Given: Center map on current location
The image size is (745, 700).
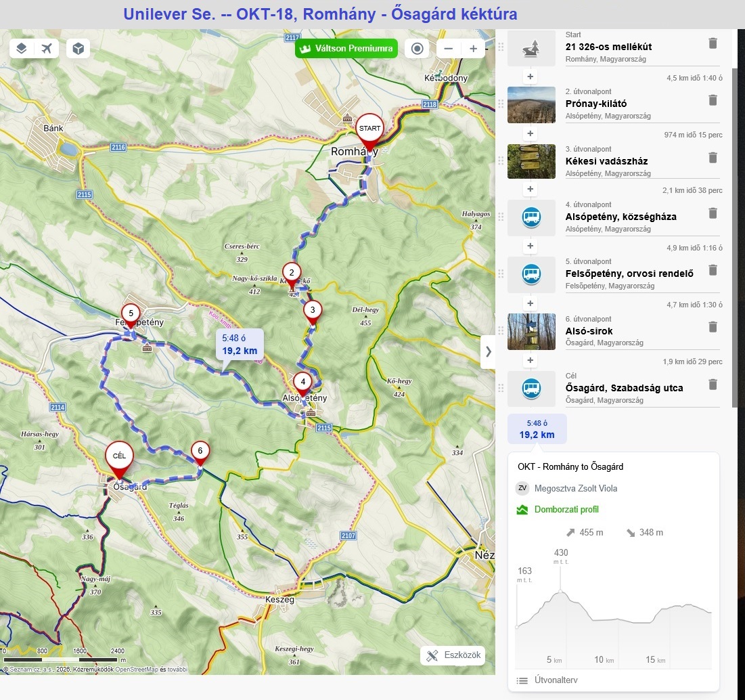Looking at the screenshot, I should [417, 49].
